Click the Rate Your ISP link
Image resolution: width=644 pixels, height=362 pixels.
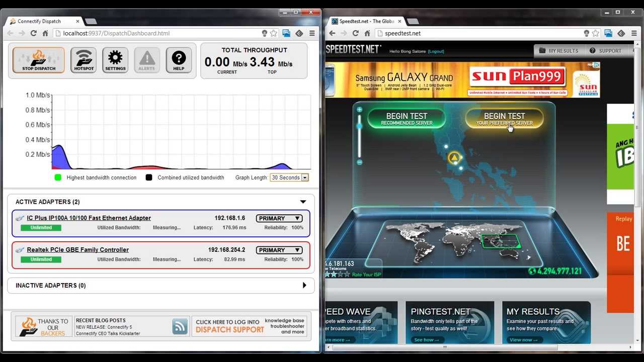pyautogui.click(x=366, y=275)
